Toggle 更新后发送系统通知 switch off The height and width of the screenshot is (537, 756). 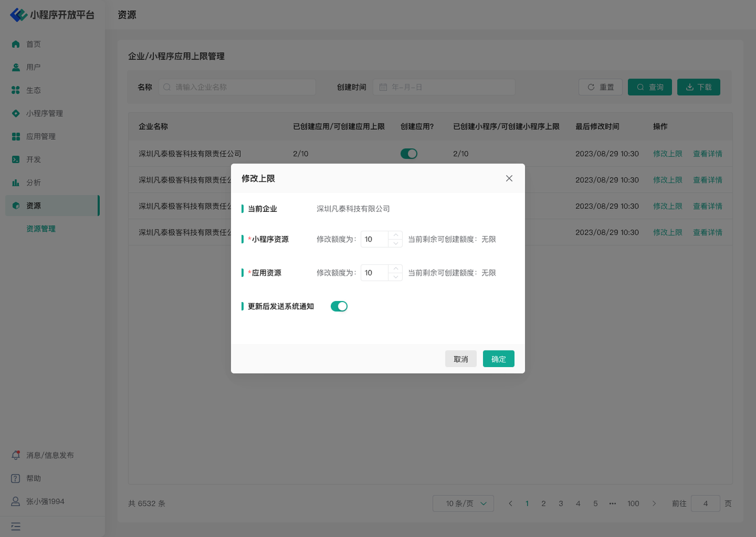[339, 306]
